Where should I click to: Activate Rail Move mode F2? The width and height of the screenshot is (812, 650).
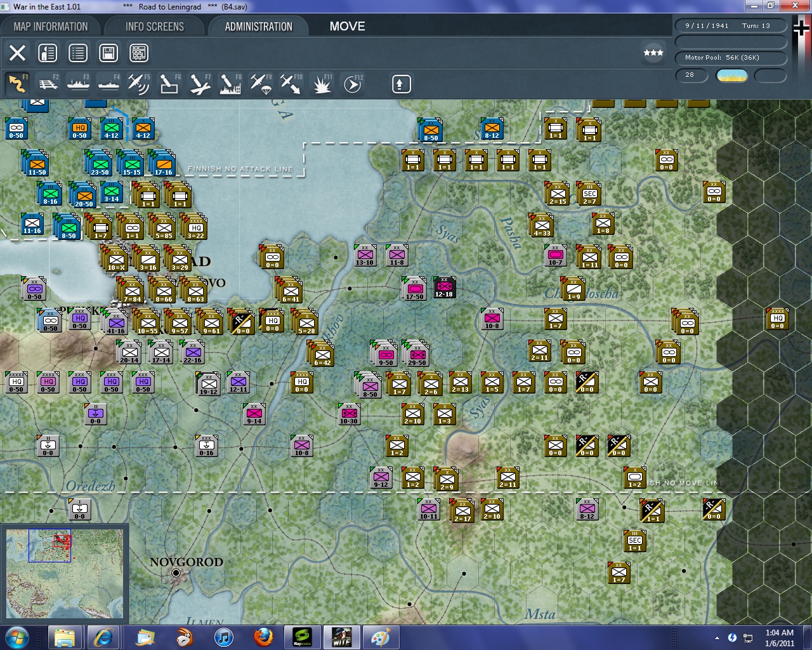(x=48, y=84)
